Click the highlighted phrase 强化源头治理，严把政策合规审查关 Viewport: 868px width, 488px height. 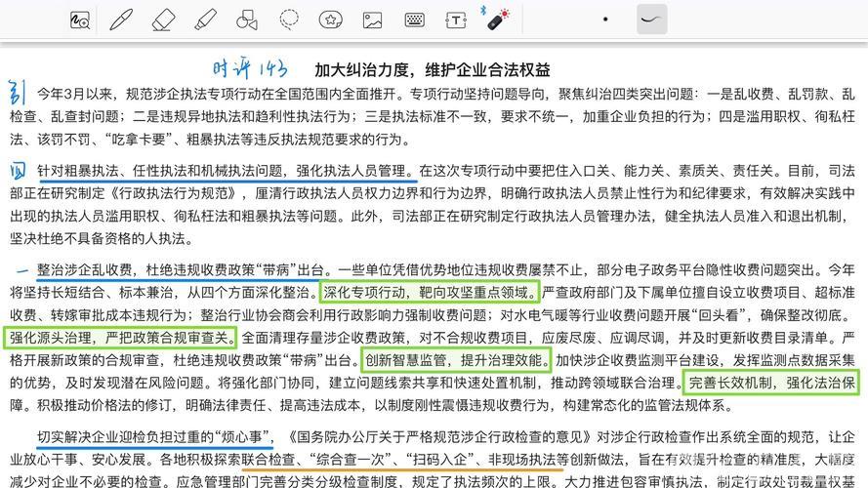(x=122, y=338)
